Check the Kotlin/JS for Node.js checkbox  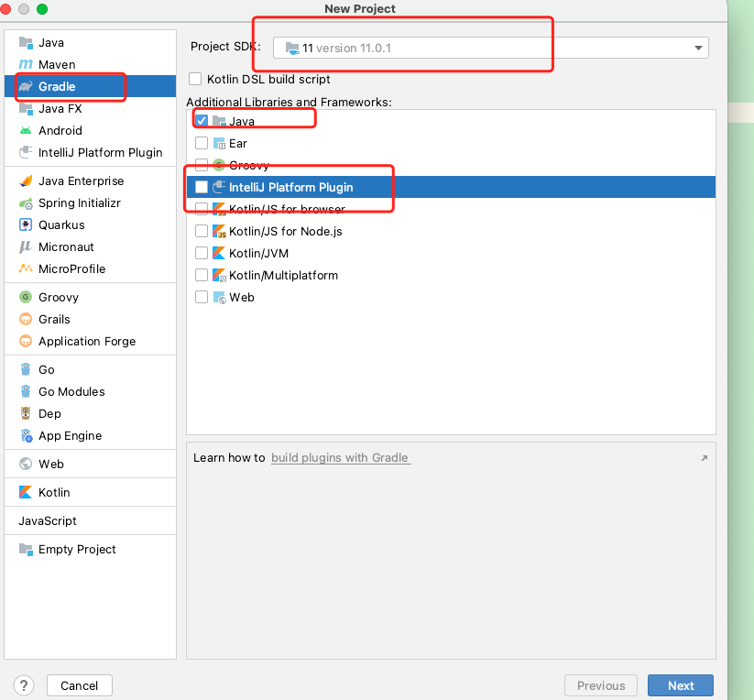[202, 231]
